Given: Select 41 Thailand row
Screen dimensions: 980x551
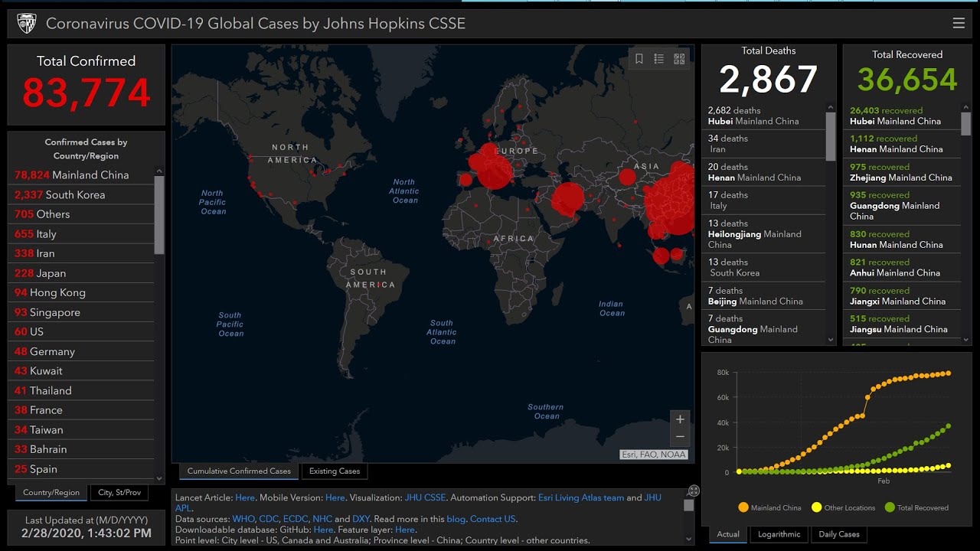Looking at the screenshot, I should 81,390.
